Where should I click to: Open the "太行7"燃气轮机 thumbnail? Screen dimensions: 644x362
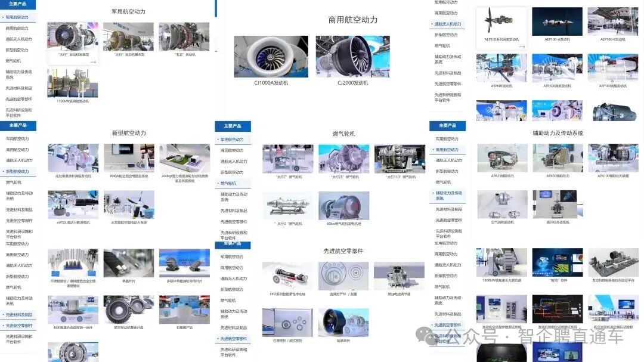(288, 159)
